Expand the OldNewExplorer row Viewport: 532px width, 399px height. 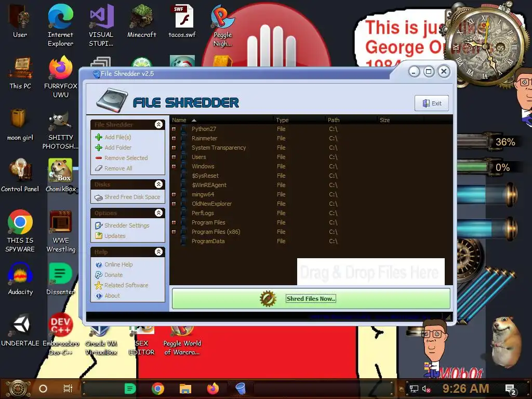(x=174, y=204)
